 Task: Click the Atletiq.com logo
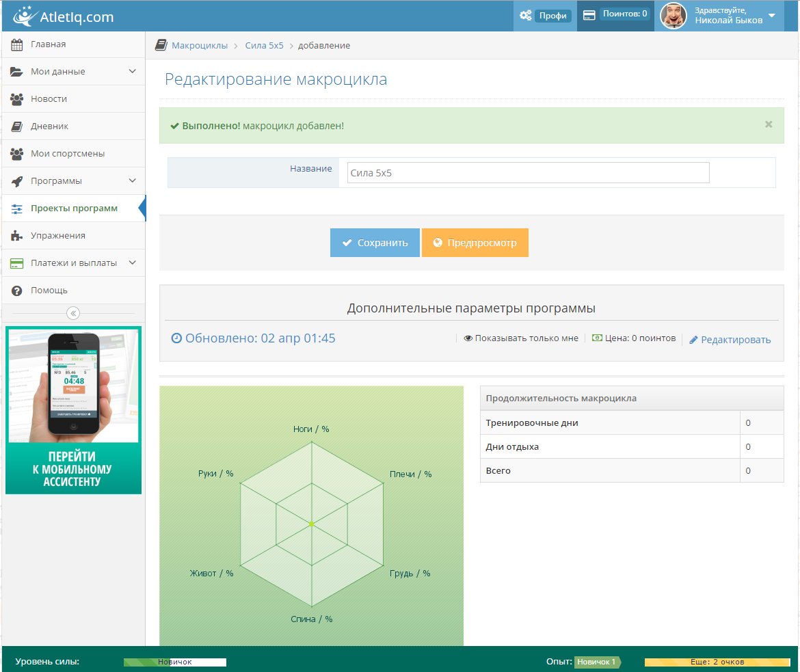tap(64, 16)
